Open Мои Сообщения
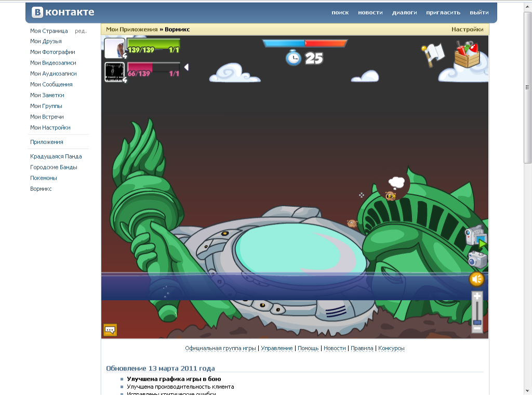532x399 pixels. point(51,85)
